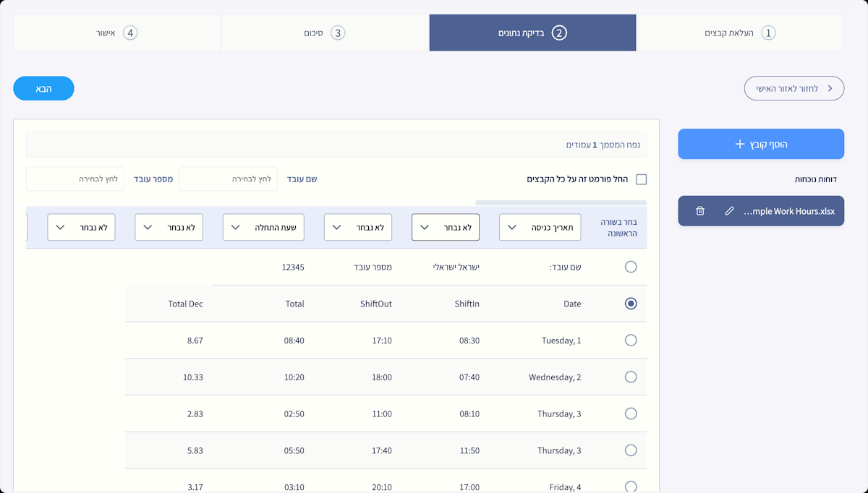The image size is (868, 493).
Task: Click the plus icon to add file
Action: [x=739, y=145]
